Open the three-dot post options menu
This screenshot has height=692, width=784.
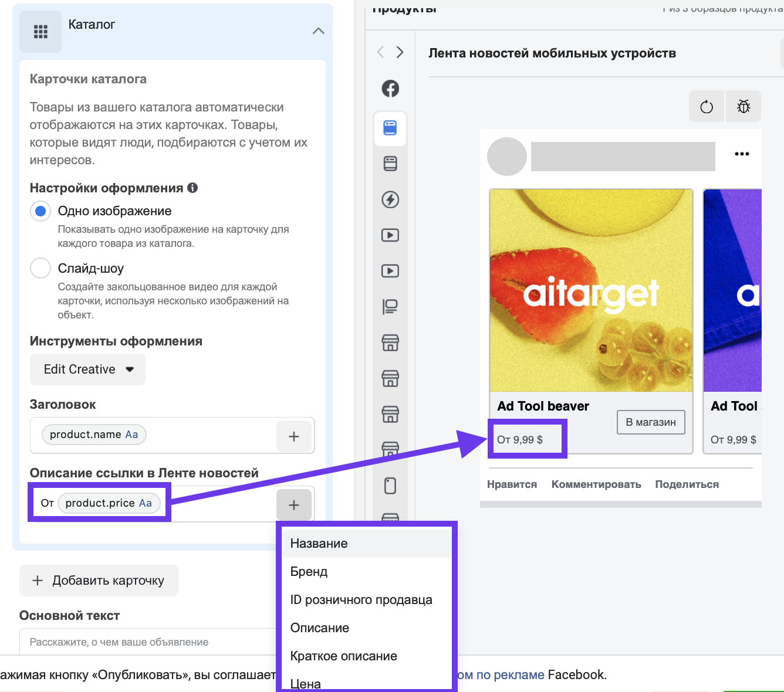[742, 154]
